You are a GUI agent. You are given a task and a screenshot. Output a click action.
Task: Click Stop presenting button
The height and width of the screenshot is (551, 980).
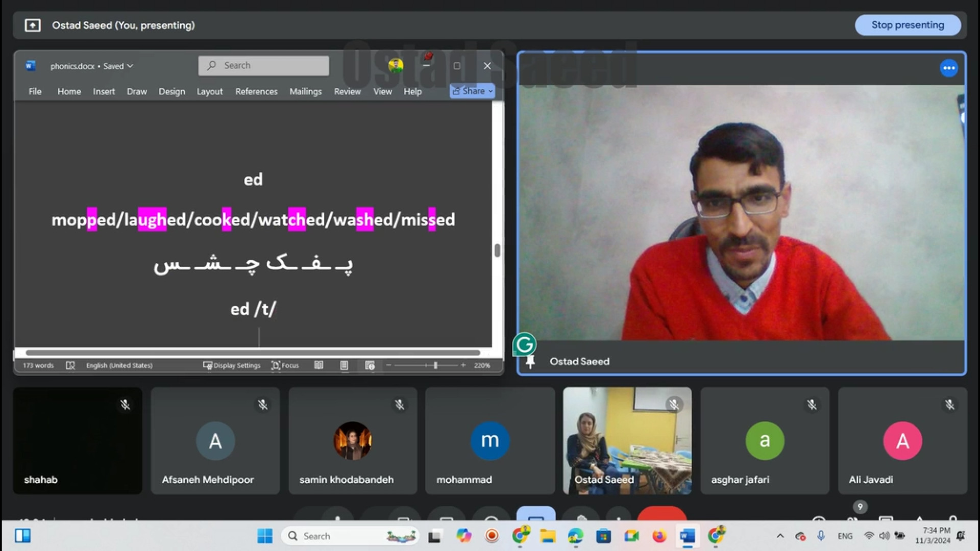[908, 25]
